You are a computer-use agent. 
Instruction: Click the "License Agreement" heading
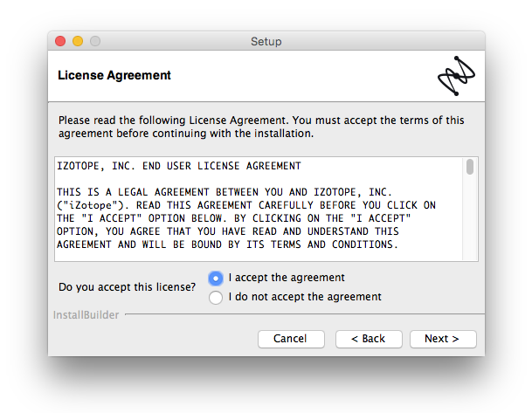114,75
